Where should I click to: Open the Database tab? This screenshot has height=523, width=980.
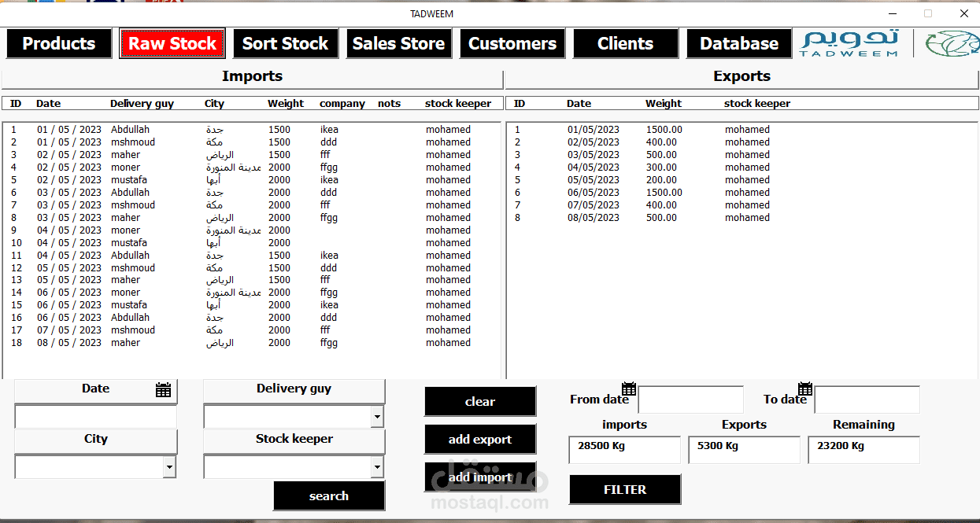click(x=739, y=43)
